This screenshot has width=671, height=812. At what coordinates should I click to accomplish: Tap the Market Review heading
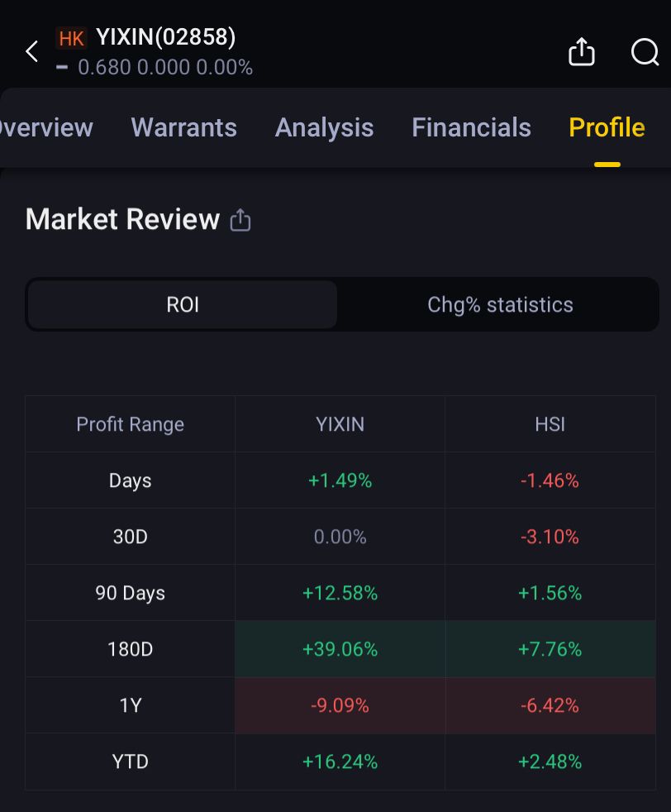(x=122, y=219)
